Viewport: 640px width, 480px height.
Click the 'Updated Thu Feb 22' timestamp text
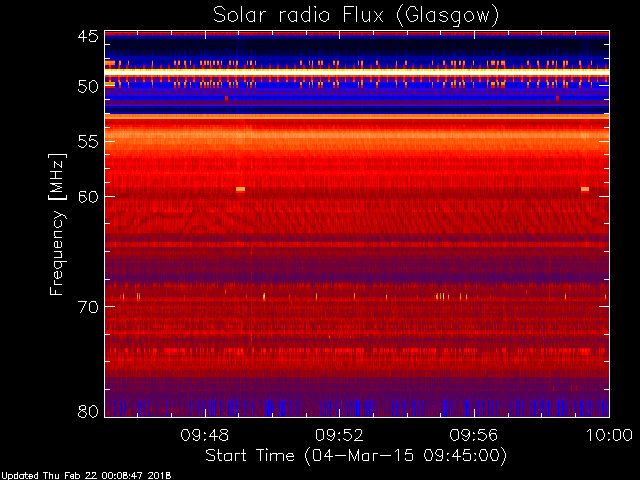(86, 476)
